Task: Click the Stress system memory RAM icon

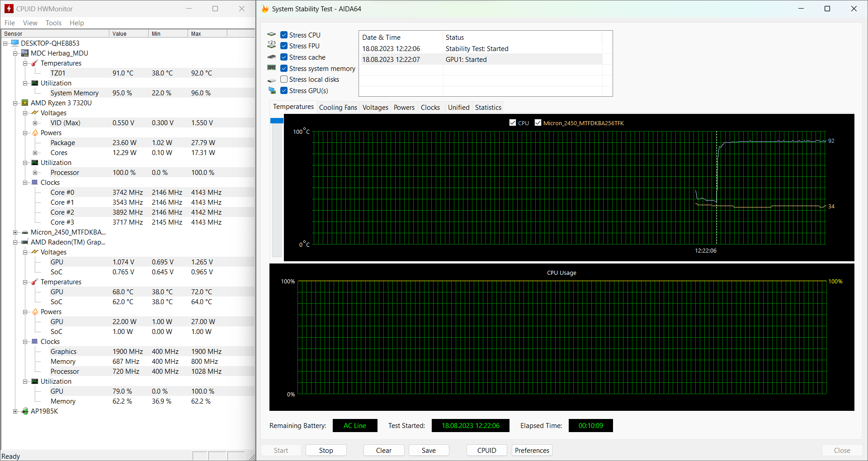Action: tap(272, 68)
